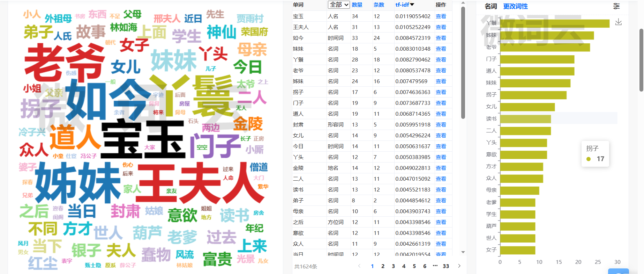Image resolution: width=644 pixels, height=274 pixels.
Task: Go to last page 33
Action: (446, 266)
